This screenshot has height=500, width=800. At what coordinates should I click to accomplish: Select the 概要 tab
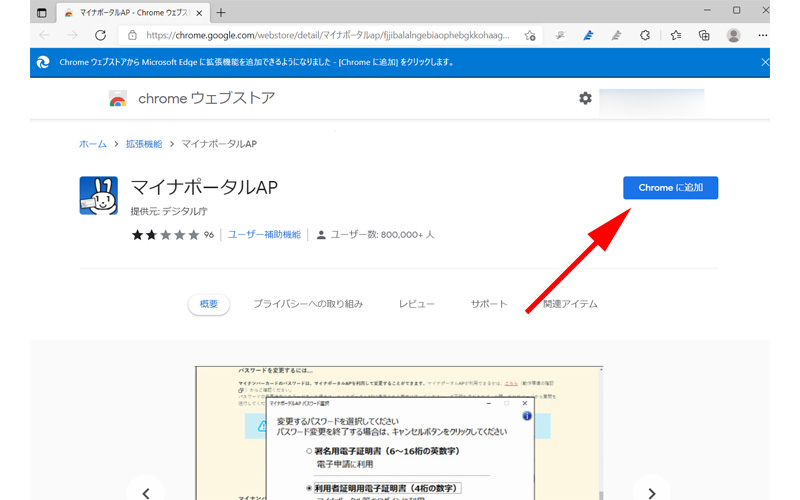[209, 304]
